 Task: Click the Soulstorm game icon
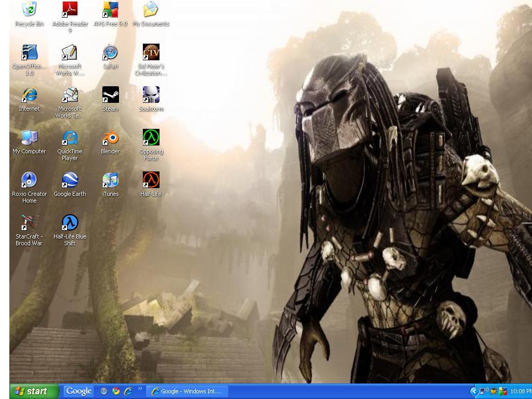coord(151,95)
